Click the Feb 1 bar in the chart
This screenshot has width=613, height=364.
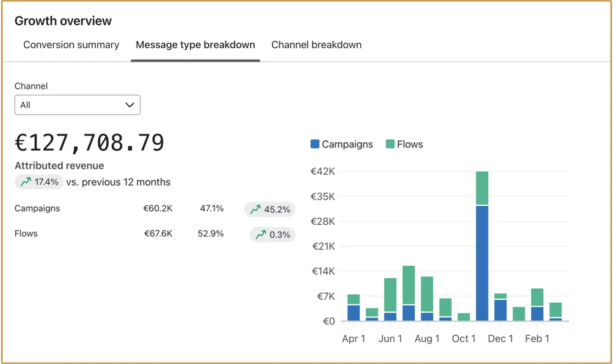click(537, 305)
